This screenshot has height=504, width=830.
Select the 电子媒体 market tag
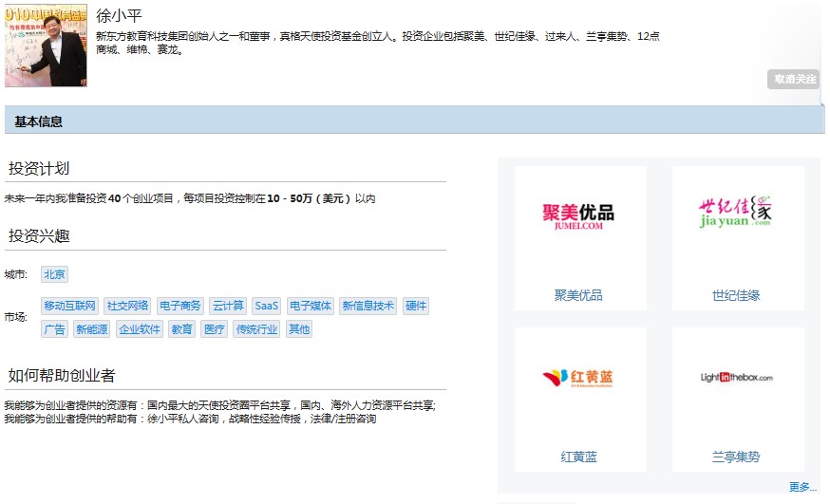311,306
